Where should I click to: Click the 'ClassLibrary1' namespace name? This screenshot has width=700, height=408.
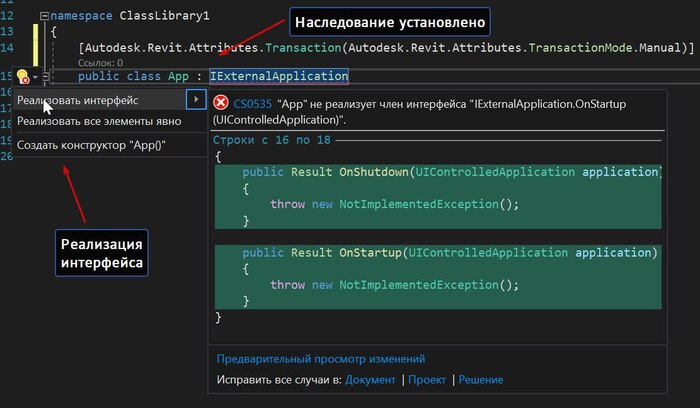[x=164, y=16]
